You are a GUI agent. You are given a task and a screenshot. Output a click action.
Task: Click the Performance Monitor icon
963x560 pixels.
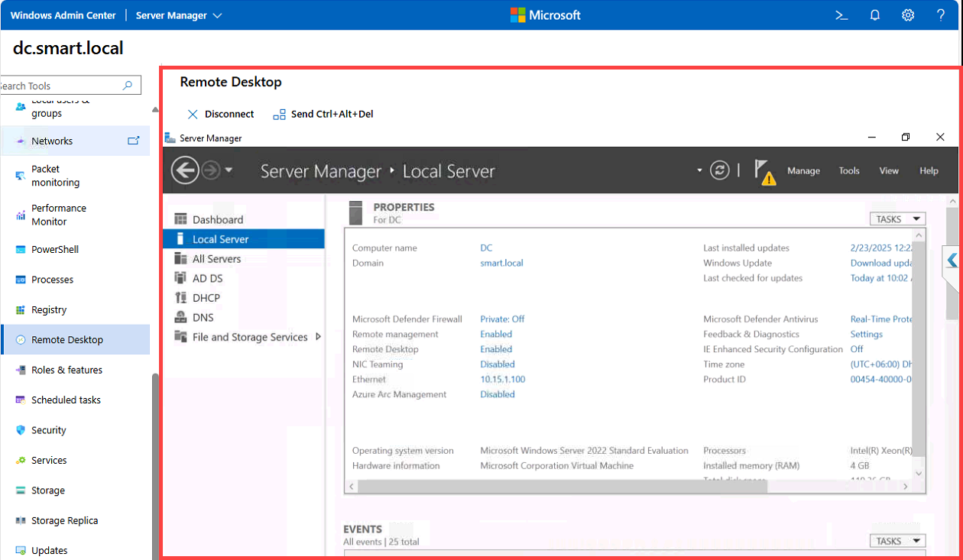click(x=21, y=215)
